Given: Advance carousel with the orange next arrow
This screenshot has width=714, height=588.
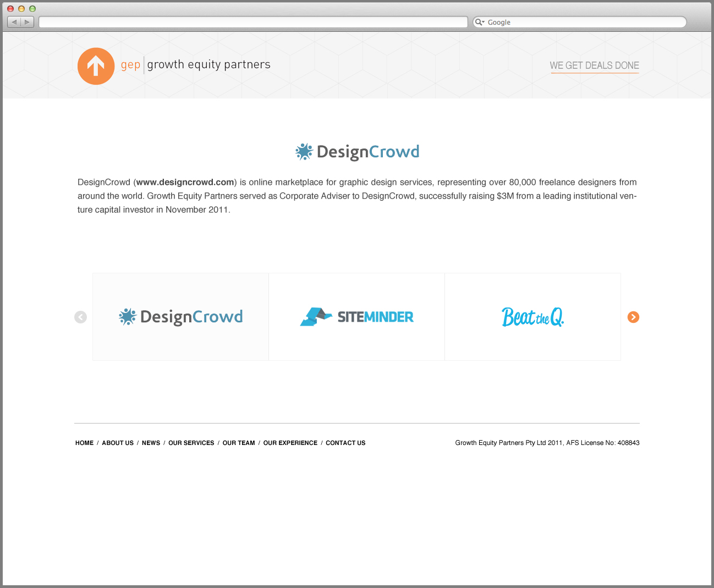Looking at the screenshot, I should pos(633,317).
